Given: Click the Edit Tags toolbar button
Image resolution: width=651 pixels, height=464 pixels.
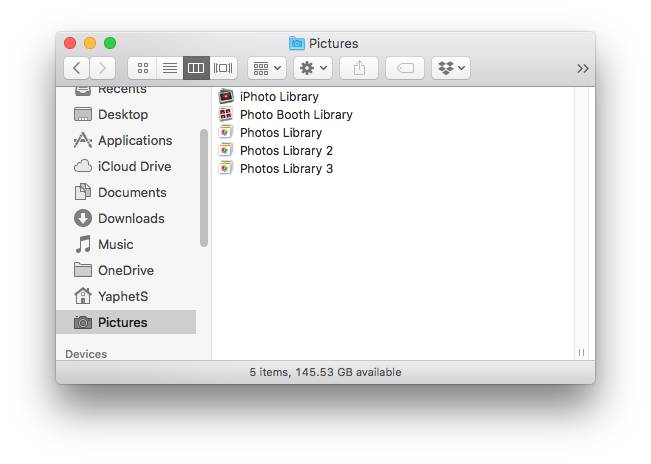Looking at the screenshot, I should pos(405,68).
